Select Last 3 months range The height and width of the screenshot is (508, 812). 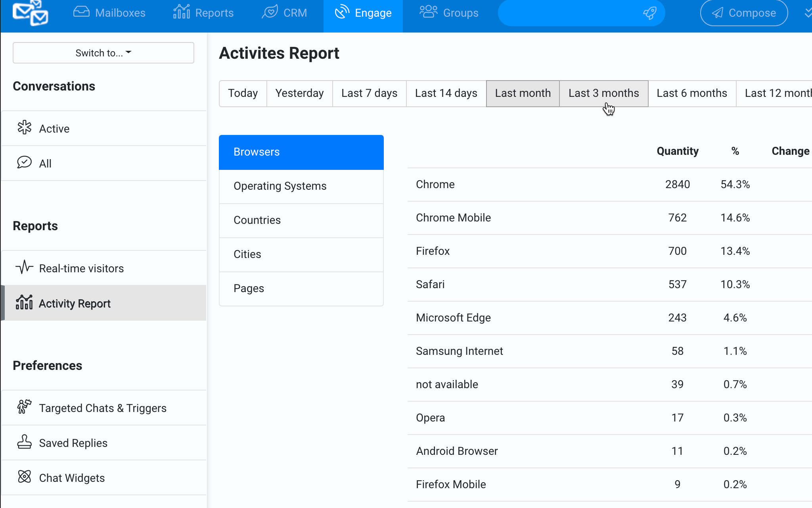coord(603,93)
